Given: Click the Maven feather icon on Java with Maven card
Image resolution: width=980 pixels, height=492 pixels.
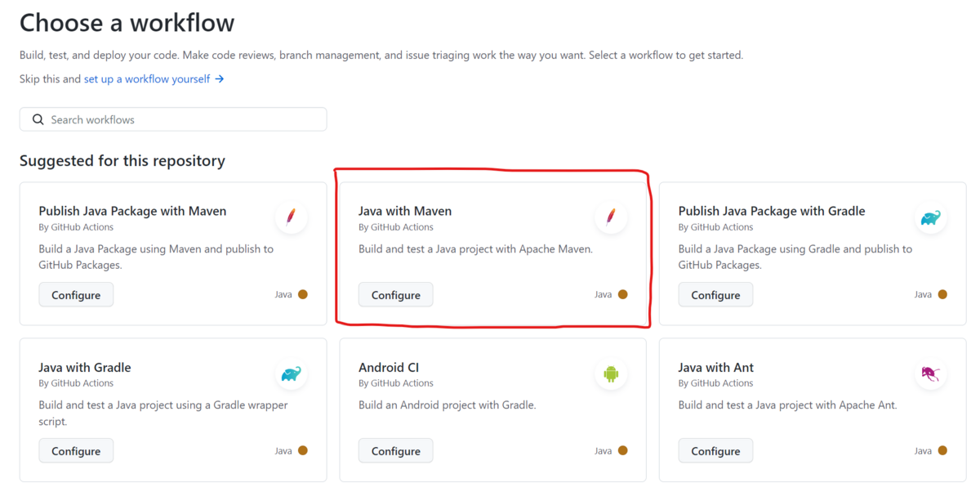Looking at the screenshot, I should (x=611, y=217).
